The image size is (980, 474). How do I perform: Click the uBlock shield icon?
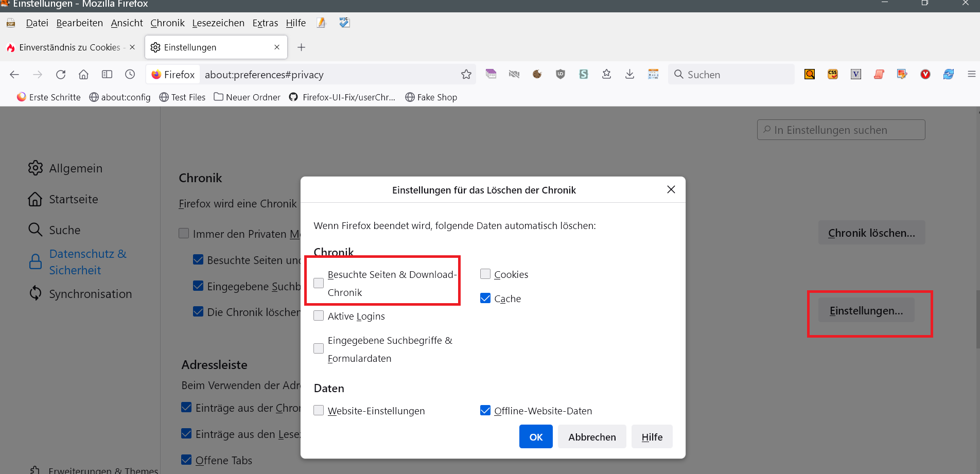pyautogui.click(x=561, y=75)
